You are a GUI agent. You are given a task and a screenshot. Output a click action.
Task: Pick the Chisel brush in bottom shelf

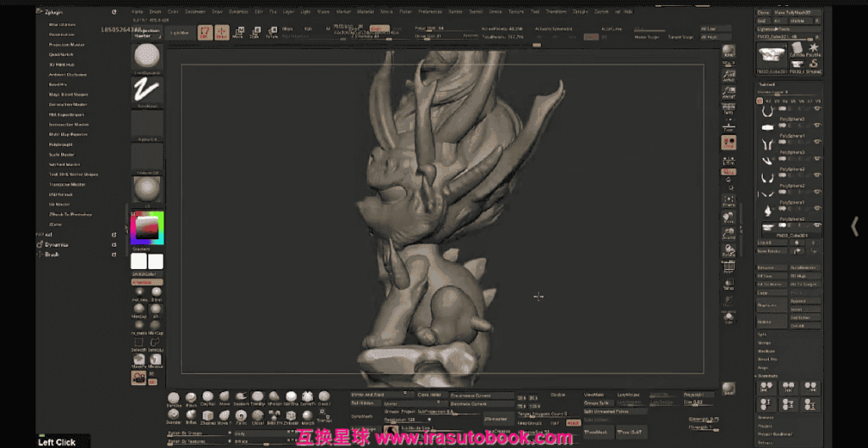[258, 416]
